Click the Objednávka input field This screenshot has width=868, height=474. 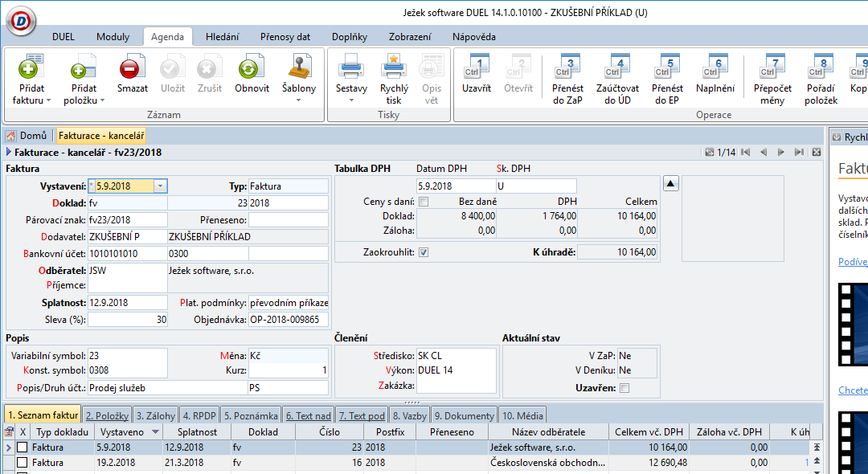tap(288, 320)
